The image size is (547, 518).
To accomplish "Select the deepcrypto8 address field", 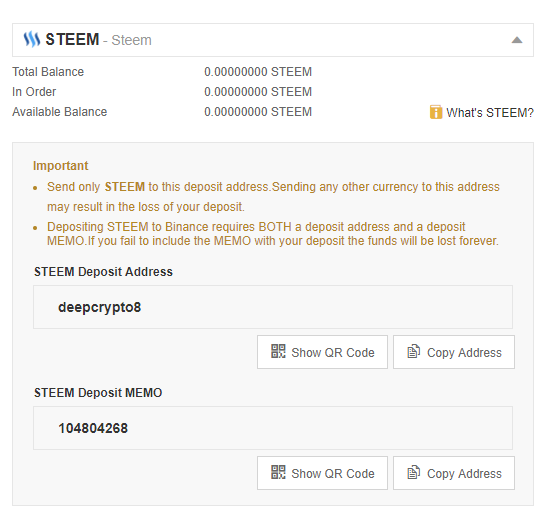I will coord(273,307).
